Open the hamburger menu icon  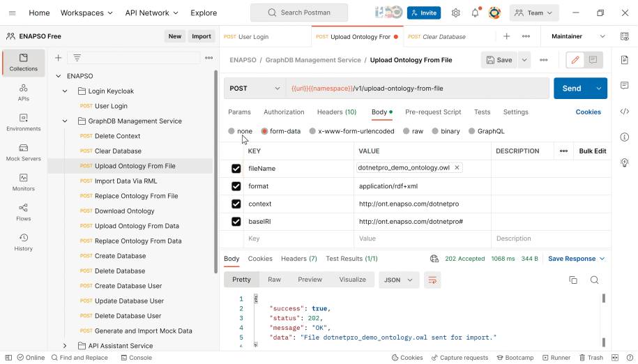pyautogui.click(x=13, y=13)
